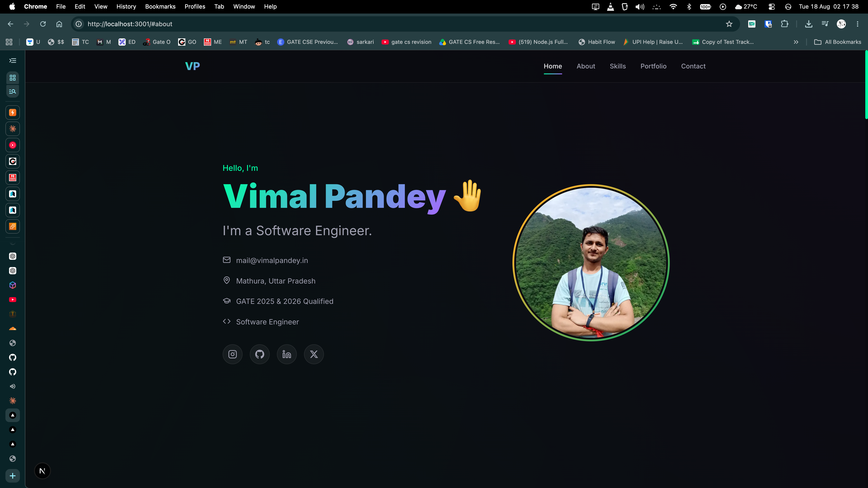
Task: Open the volume control in menu bar
Action: [639, 7]
